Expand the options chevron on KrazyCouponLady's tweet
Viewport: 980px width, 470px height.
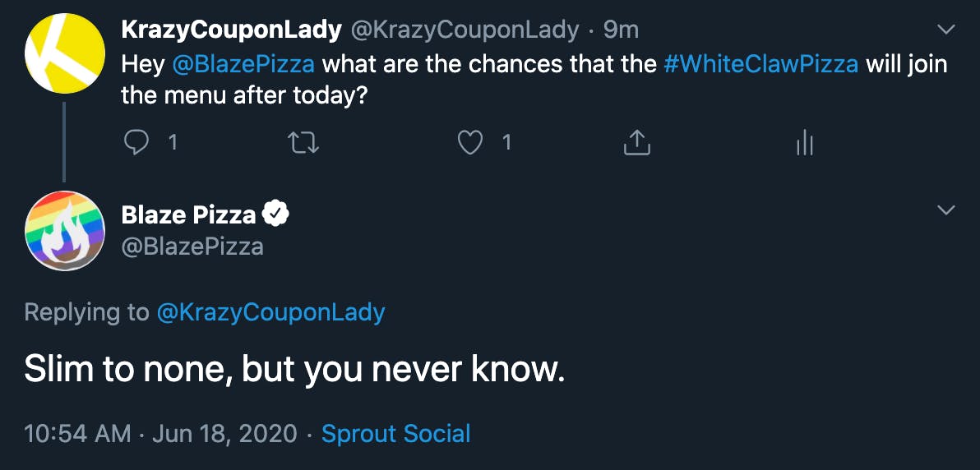[947, 30]
